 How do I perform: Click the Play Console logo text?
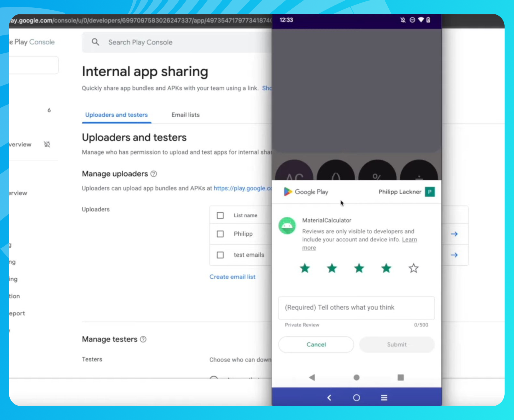click(32, 42)
